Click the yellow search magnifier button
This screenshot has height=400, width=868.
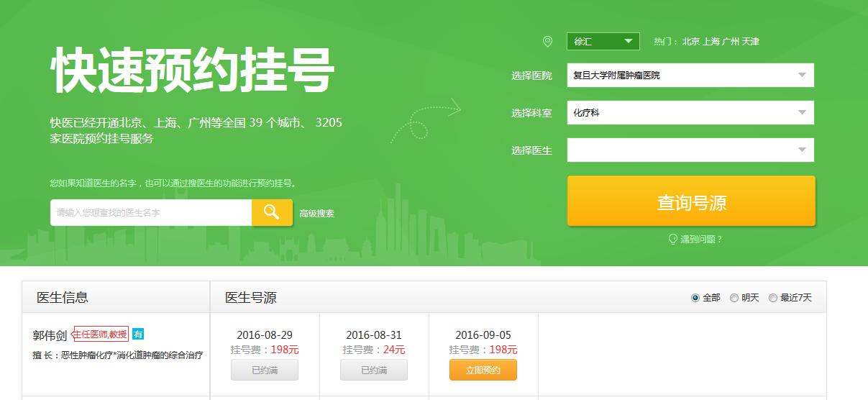272,212
